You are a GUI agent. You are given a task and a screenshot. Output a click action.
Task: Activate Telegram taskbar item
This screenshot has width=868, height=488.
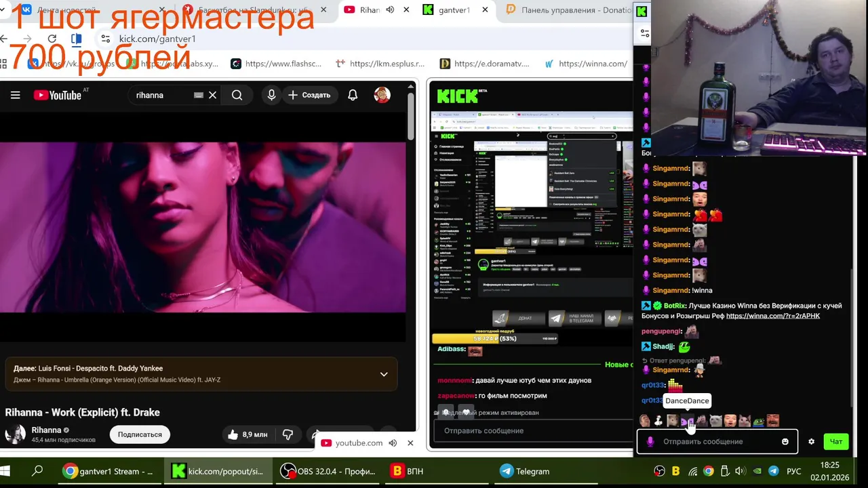pyautogui.click(x=547, y=471)
